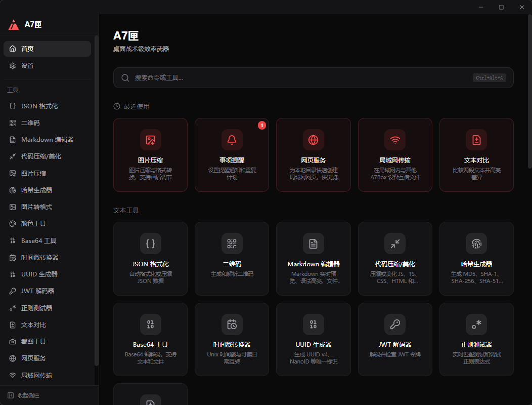Focus the 搜索命令或工具 search field
The width and height of the screenshot is (532, 405).
point(313,78)
